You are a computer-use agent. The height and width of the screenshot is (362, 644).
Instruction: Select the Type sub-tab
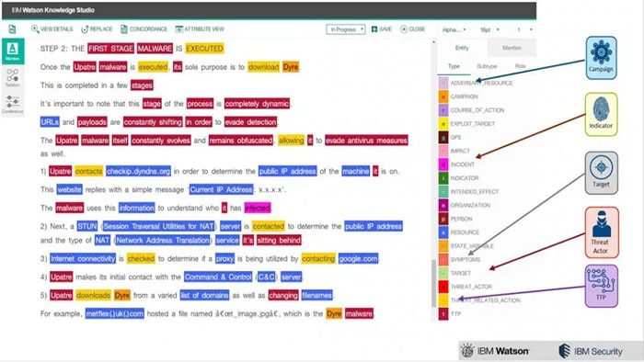[x=454, y=66]
